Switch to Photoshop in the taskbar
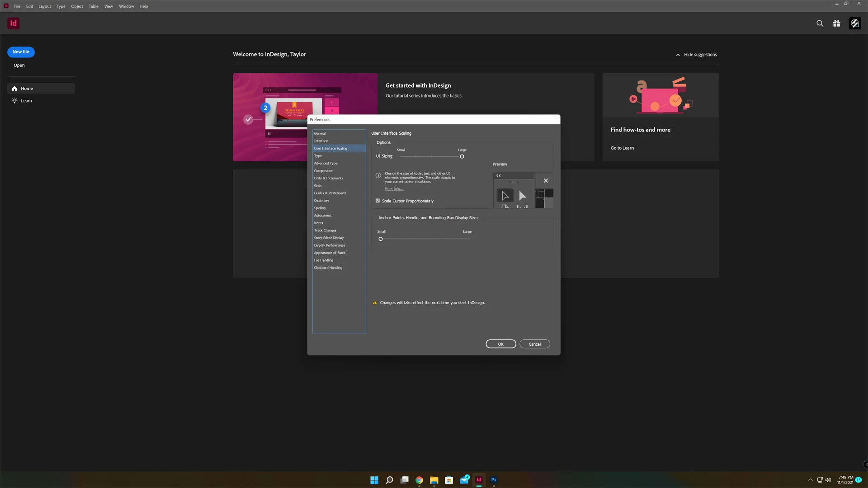This screenshot has height=488, width=868. tap(494, 480)
